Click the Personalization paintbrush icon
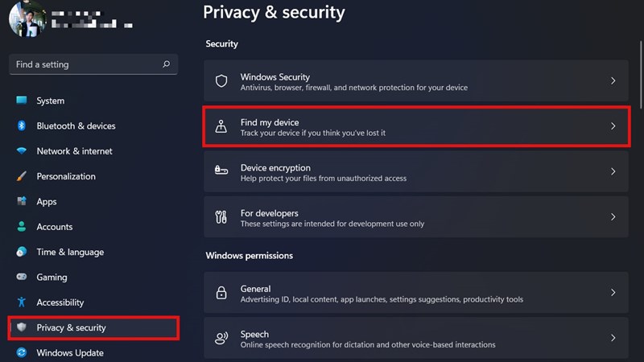Viewport: 644px width, 362px height. 22,176
